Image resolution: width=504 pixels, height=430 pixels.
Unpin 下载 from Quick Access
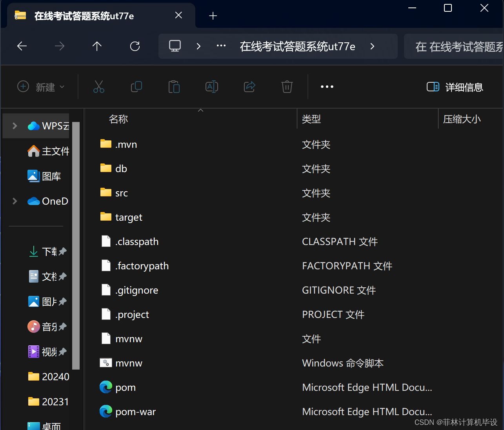(62, 252)
